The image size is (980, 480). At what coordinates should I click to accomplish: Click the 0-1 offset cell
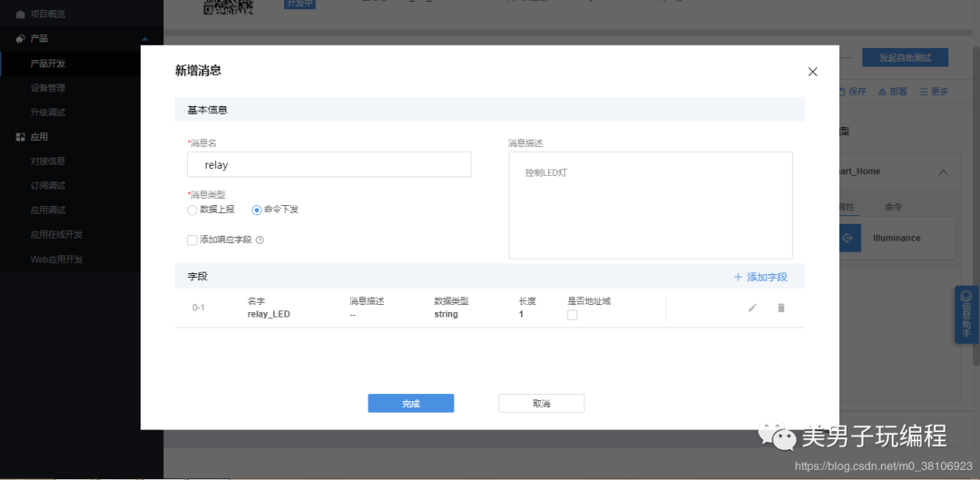(199, 308)
